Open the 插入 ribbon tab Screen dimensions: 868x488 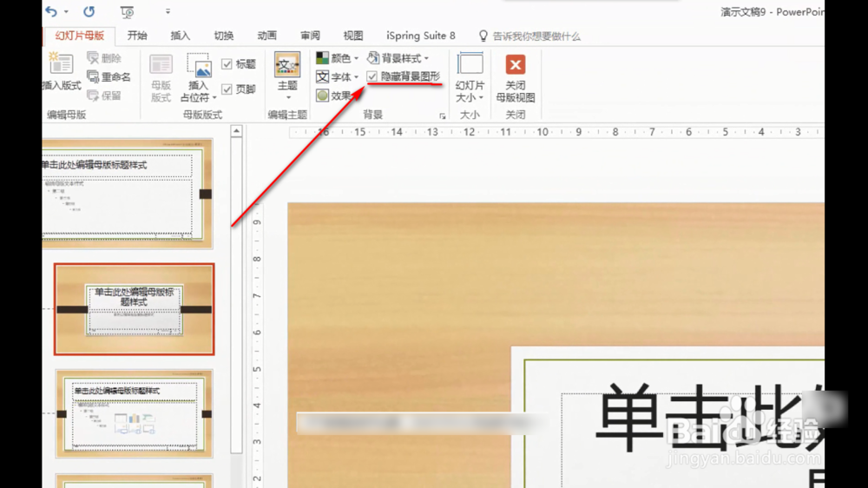tap(181, 36)
